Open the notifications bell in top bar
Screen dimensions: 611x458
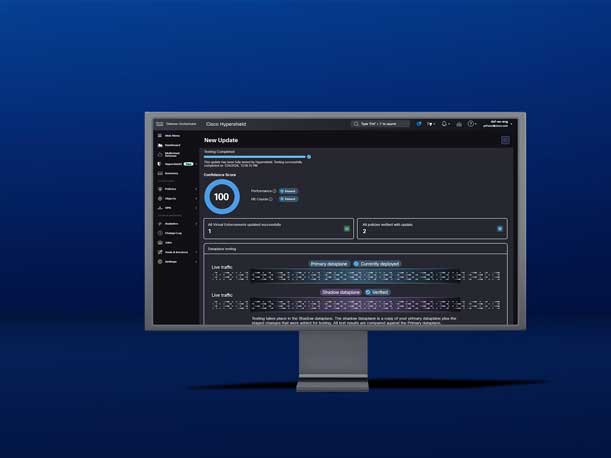(x=444, y=124)
